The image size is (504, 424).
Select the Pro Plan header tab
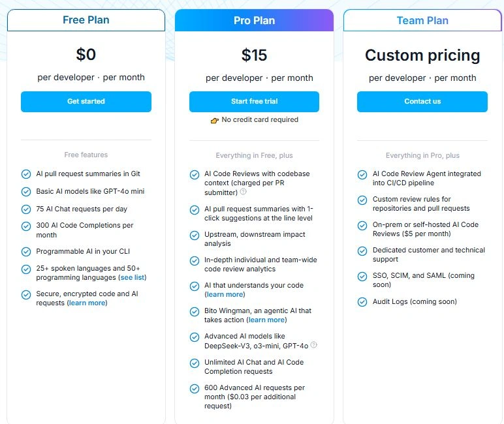[x=254, y=21]
